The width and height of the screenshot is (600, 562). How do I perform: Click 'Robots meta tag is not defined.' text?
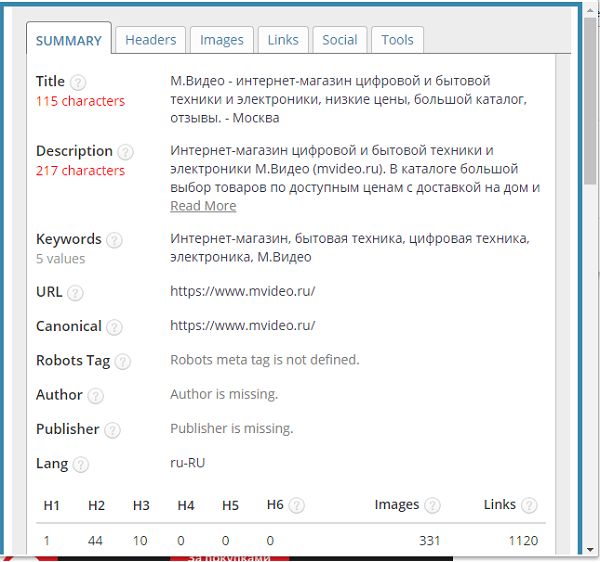tap(265, 360)
